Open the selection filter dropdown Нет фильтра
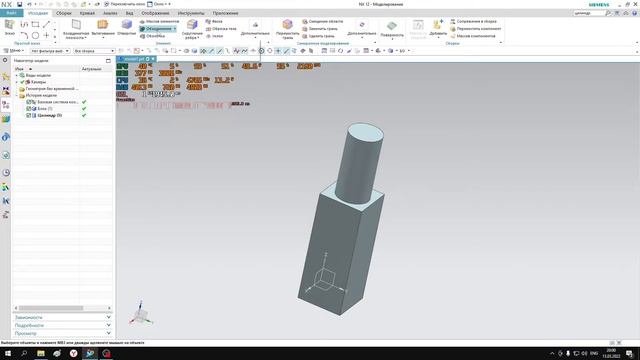The image size is (640, 360). point(50,51)
